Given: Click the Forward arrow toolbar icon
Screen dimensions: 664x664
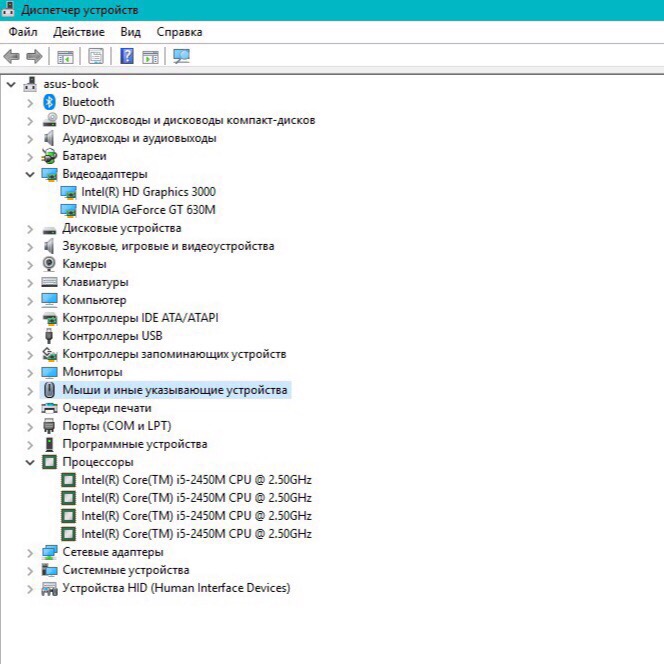Looking at the screenshot, I should [x=34, y=56].
